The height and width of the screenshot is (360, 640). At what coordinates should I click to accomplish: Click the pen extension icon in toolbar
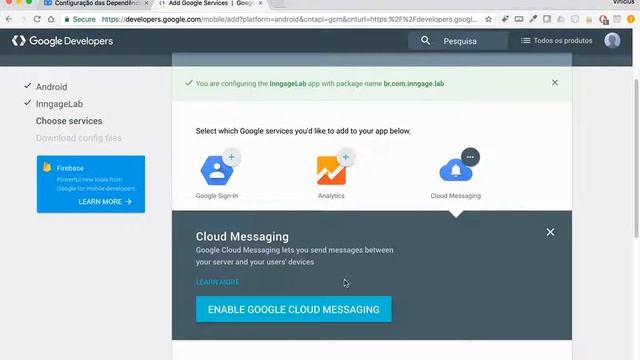[533, 19]
